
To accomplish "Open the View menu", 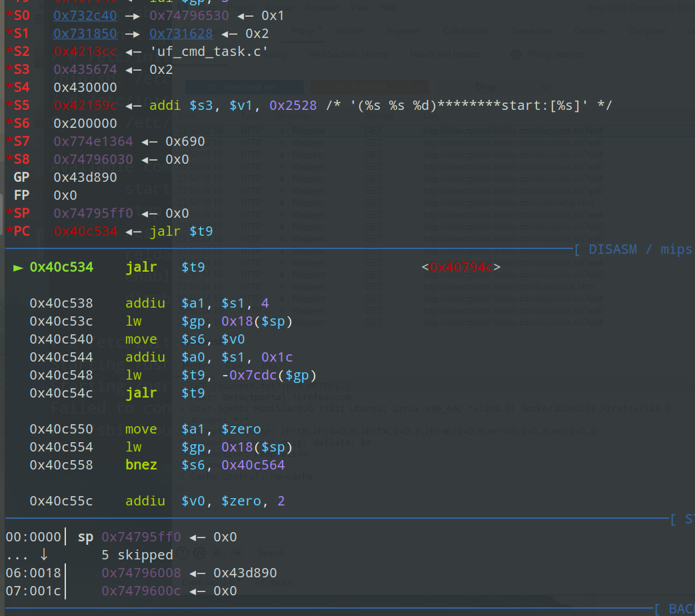I will [x=359, y=8].
